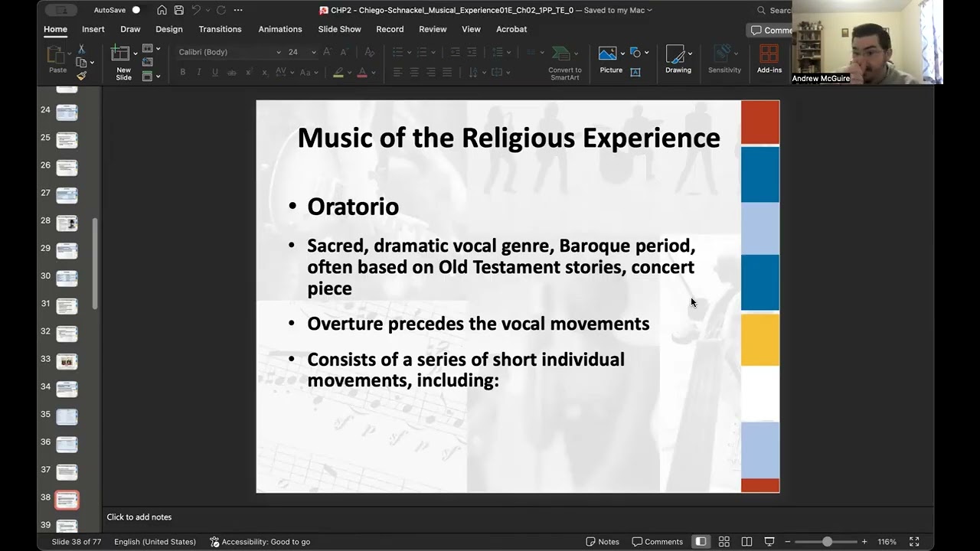Switch to Slide Sorter view
This screenshot has width=980, height=551.
click(x=724, y=542)
